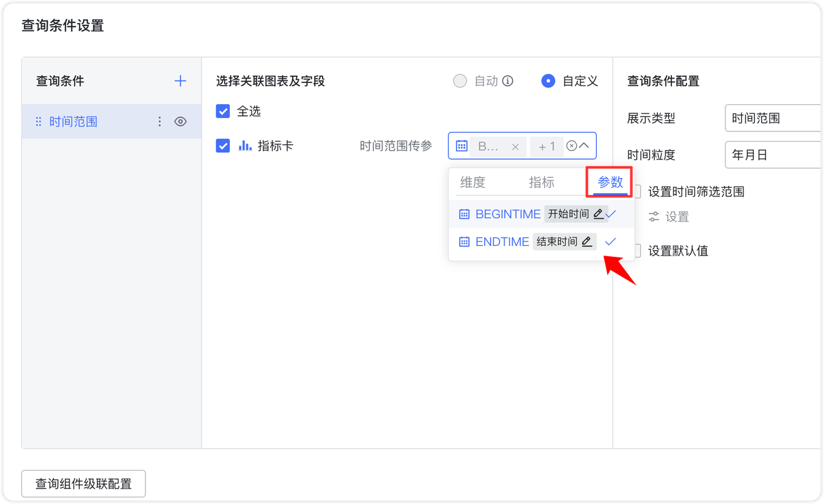Viewport: 824px width, 504px height.
Task: Click the 查询条件配置 heading
Action: (663, 81)
